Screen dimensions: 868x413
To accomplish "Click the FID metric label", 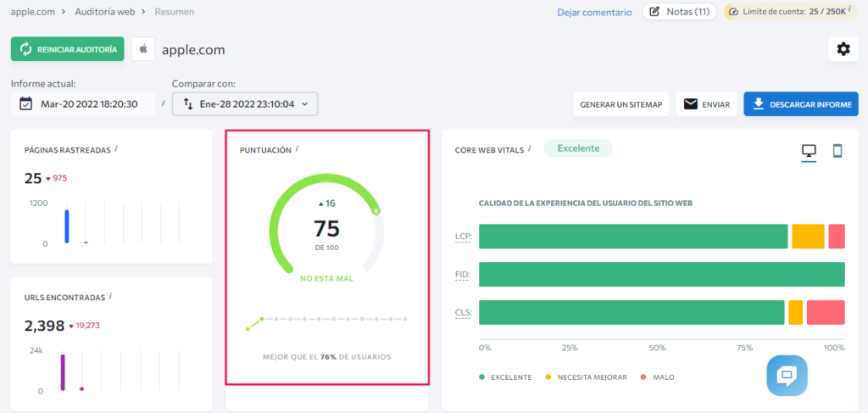I will tap(464, 275).
